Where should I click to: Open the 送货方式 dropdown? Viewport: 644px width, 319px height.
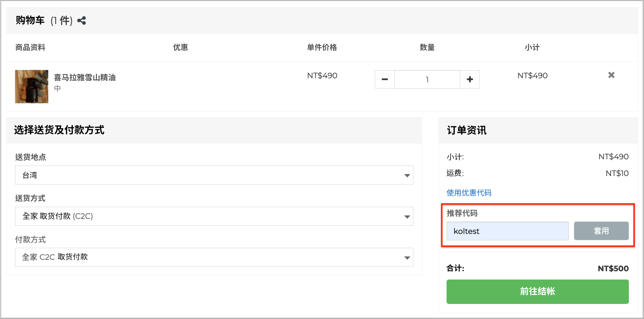[x=214, y=216]
